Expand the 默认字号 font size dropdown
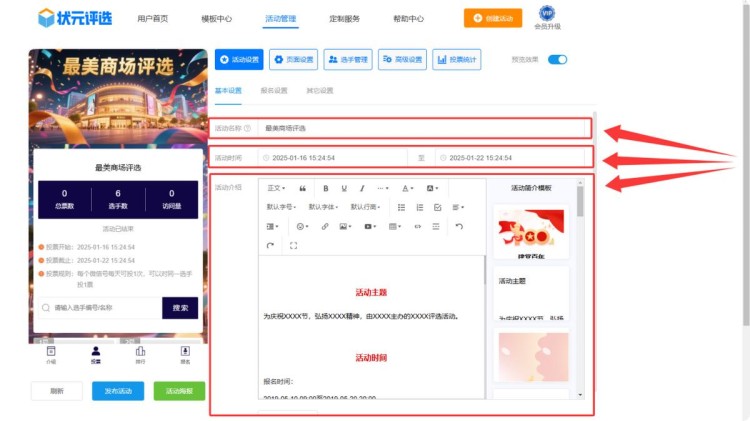 click(282, 207)
